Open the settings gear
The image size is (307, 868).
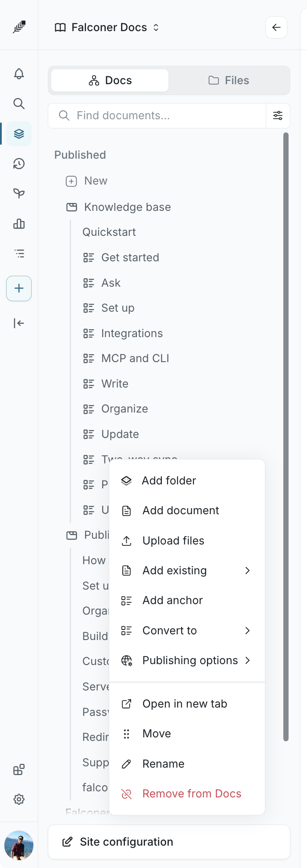[x=19, y=800]
